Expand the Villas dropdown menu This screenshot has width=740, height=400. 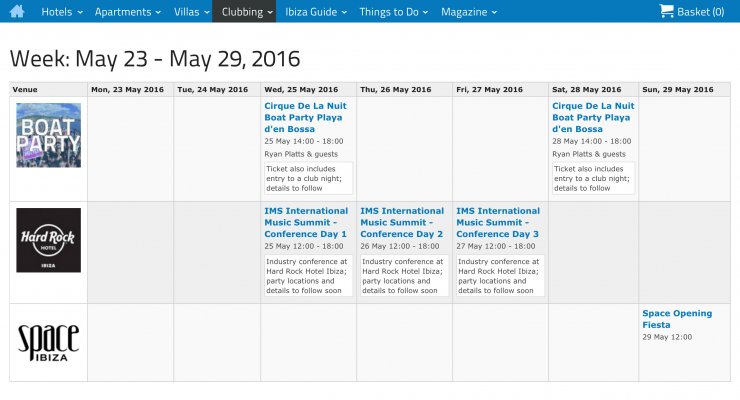coord(190,11)
